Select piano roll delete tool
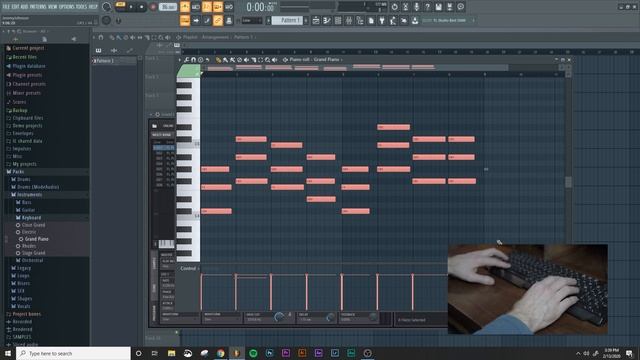The height and width of the screenshot is (360, 640). (x=240, y=60)
